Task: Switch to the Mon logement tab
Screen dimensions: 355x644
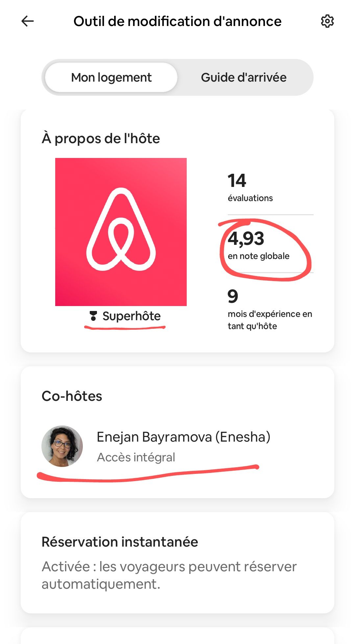Action: tap(111, 78)
